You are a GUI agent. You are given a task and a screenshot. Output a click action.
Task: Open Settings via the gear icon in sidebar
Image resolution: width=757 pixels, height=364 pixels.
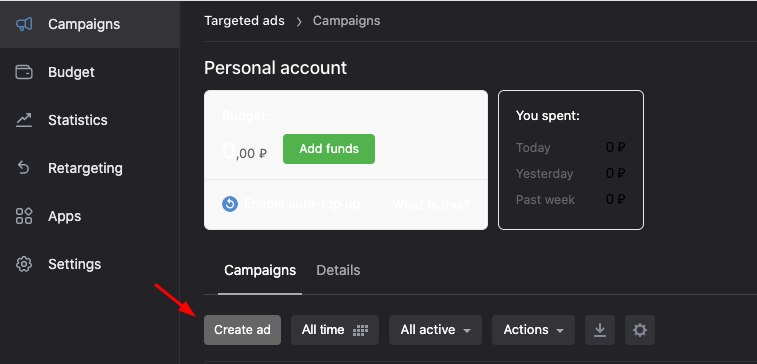point(24,264)
